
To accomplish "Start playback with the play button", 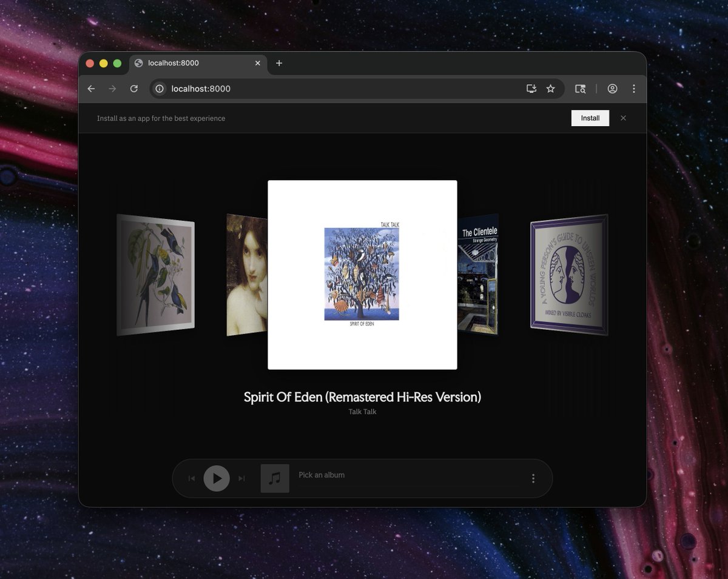I will tap(217, 478).
